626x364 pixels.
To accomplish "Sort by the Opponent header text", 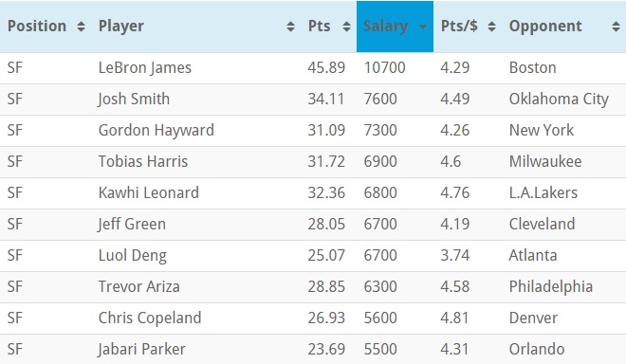I will pyautogui.click(x=545, y=27).
